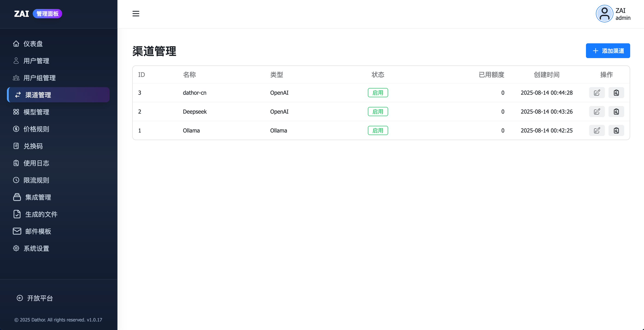
Task: Open the ZAI admin account dropdown
Action: [x=623, y=14]
